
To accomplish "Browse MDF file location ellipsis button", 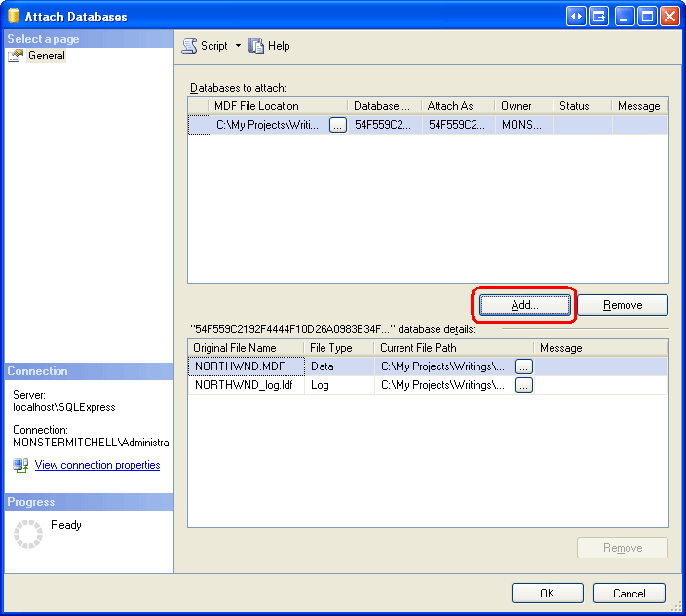I will pyautogui.click(x=338, y=125).
